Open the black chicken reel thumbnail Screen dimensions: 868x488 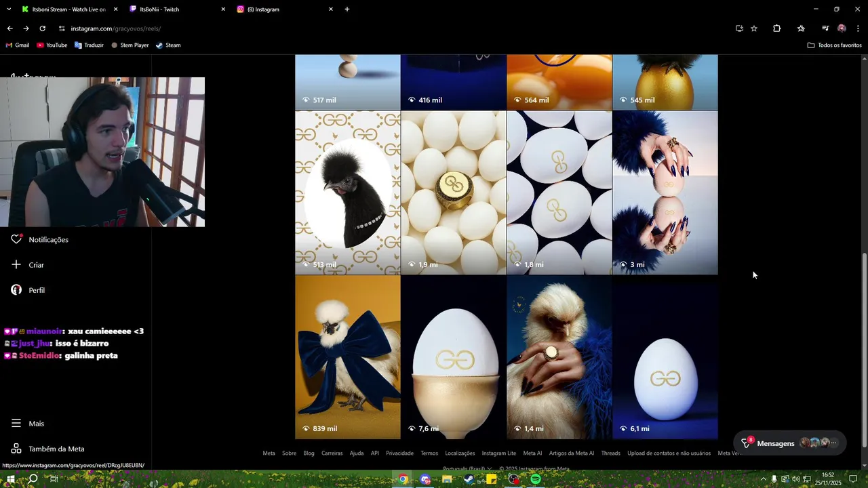pyautogui.click(x=348, y=192)
